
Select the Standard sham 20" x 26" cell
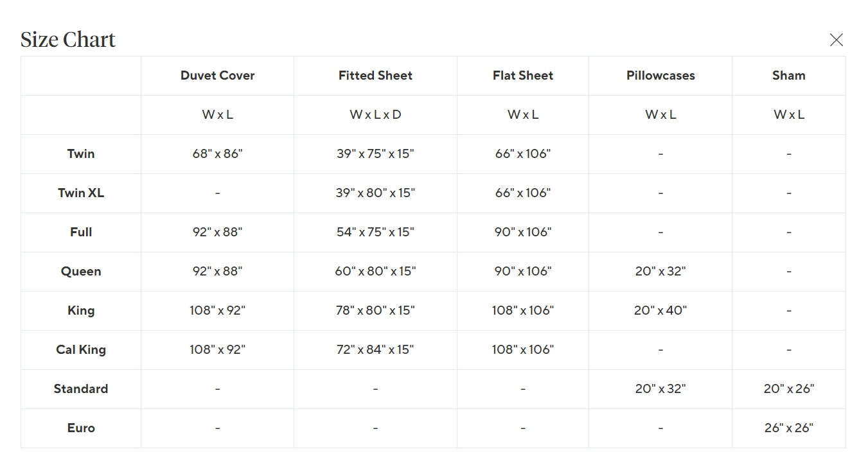788,389
